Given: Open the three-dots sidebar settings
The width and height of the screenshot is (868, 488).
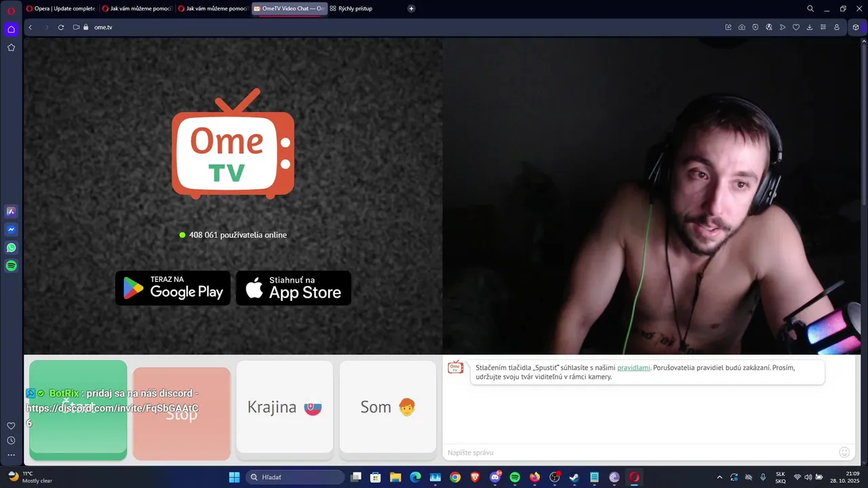Looking at the screenshot, I should [x=11, y=455].
